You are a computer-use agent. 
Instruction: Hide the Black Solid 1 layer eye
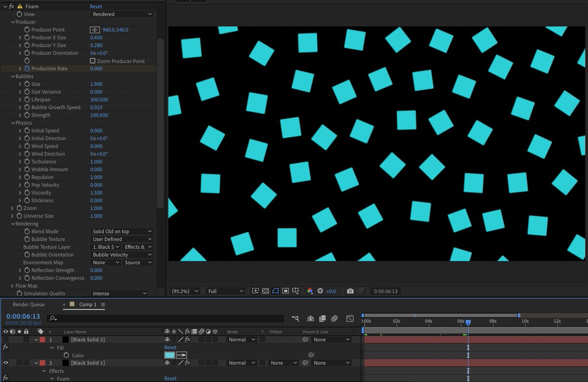(x=6, y=363)
